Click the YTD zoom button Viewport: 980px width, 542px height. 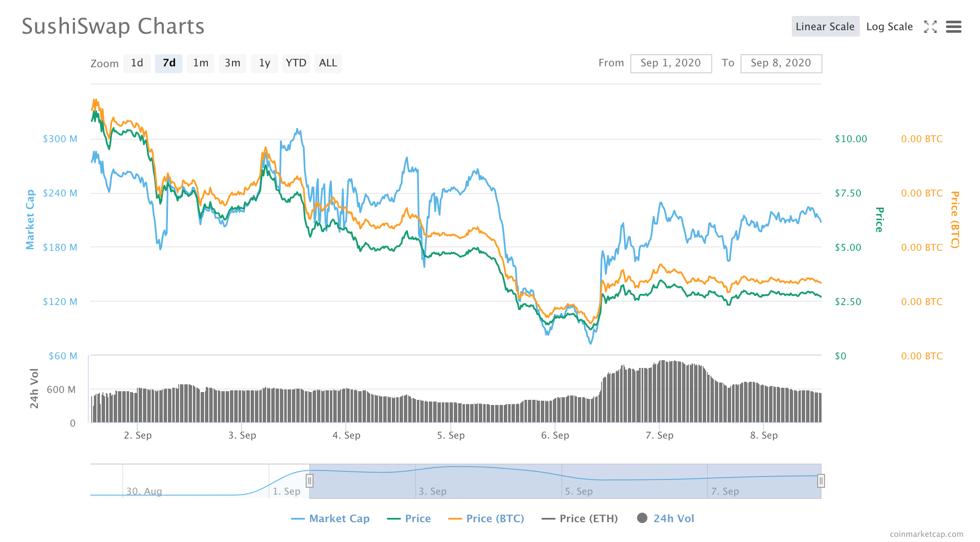pyautogui.click(x=296, y=63)
